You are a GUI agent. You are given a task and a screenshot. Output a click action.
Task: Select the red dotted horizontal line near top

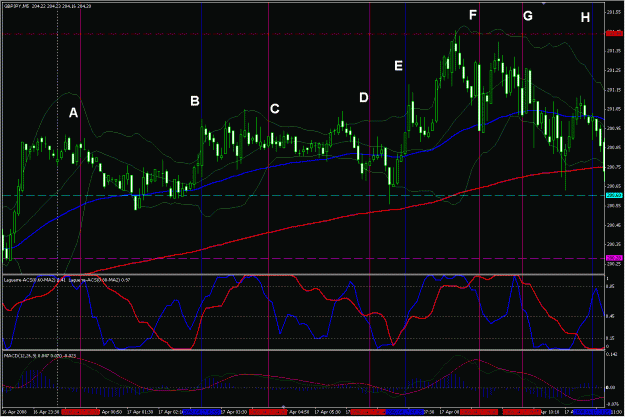coord(303,34)
